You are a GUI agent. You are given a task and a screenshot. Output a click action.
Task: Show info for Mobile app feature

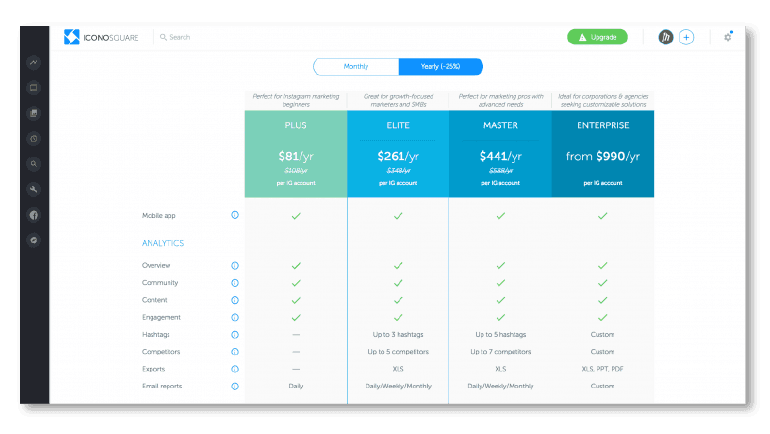235,215
